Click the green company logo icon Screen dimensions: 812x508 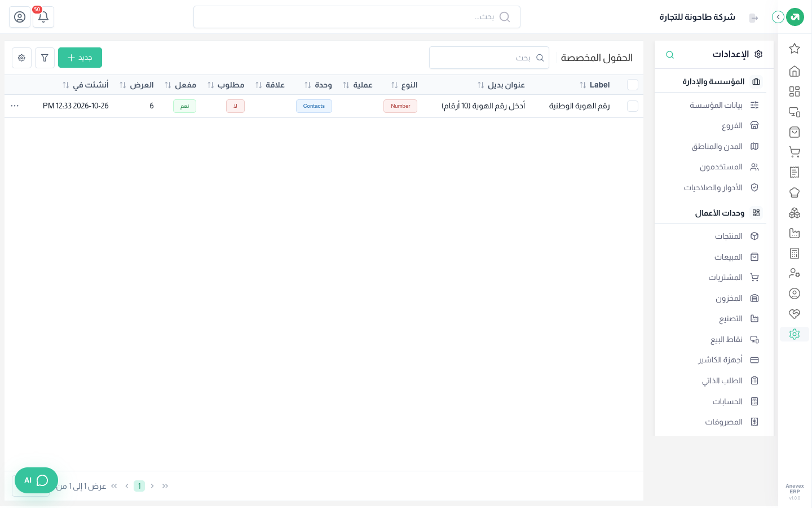click(x=795, y=17)
